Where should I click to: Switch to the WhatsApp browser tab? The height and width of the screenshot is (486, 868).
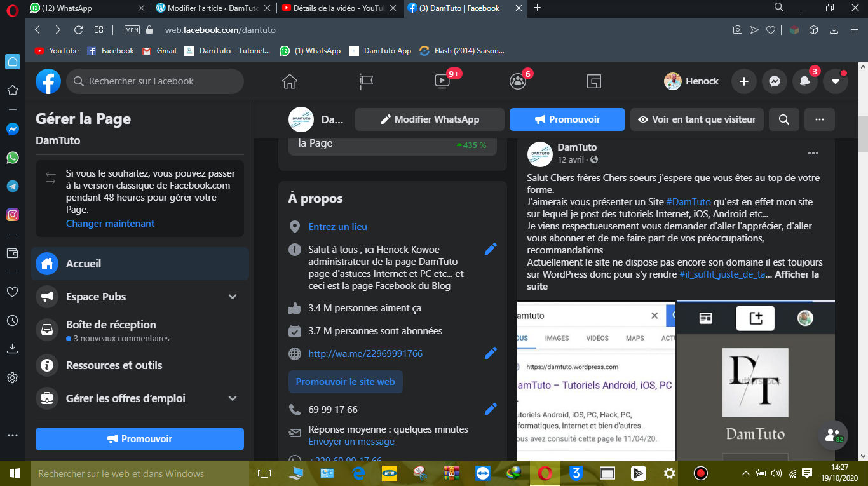(x=88, y=8)
